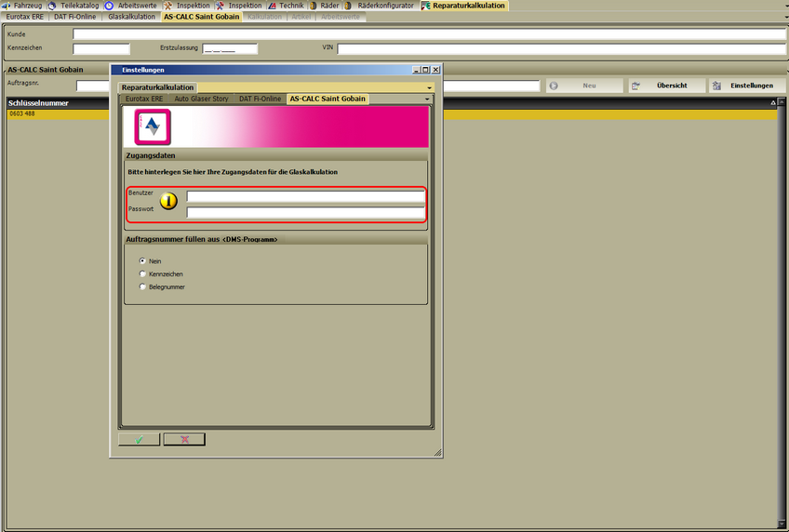Viewport: 789px width, 532px height.
Task: Click the AS-CALC logo icon
Action: (153, 126)
